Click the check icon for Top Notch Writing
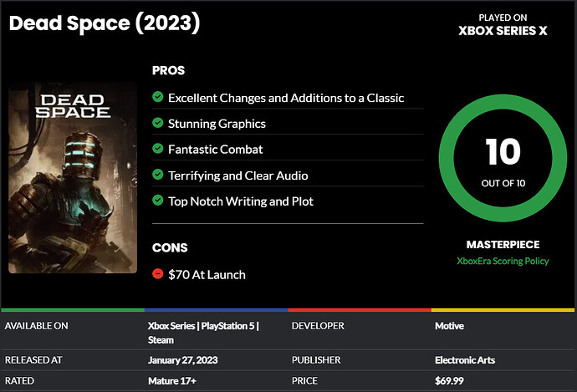577x392 pixels. pos(157,200)
